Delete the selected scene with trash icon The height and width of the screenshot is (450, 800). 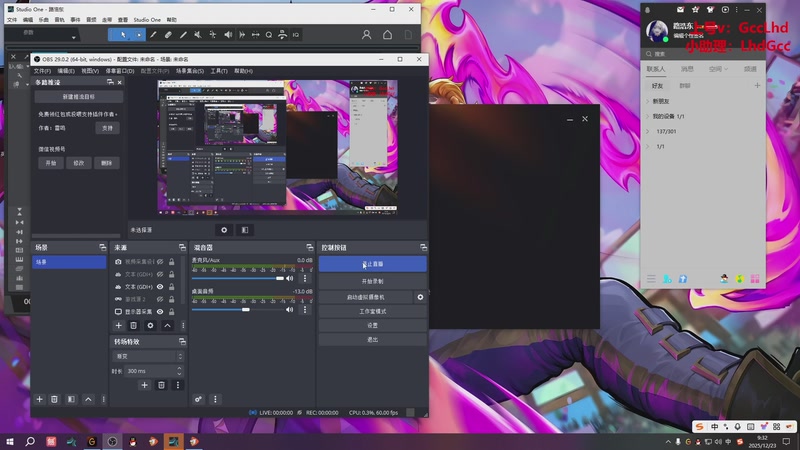coord(54,399)
